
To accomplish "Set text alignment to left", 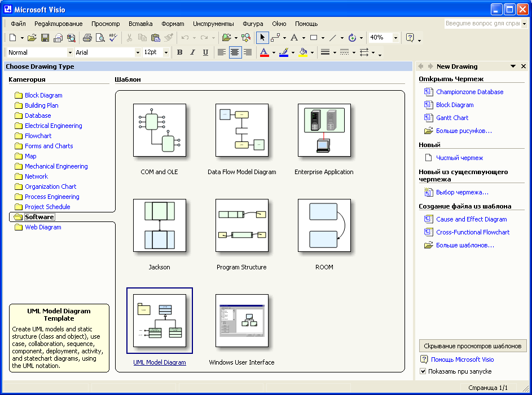I will pyautogui.click(x=222, y=52).
